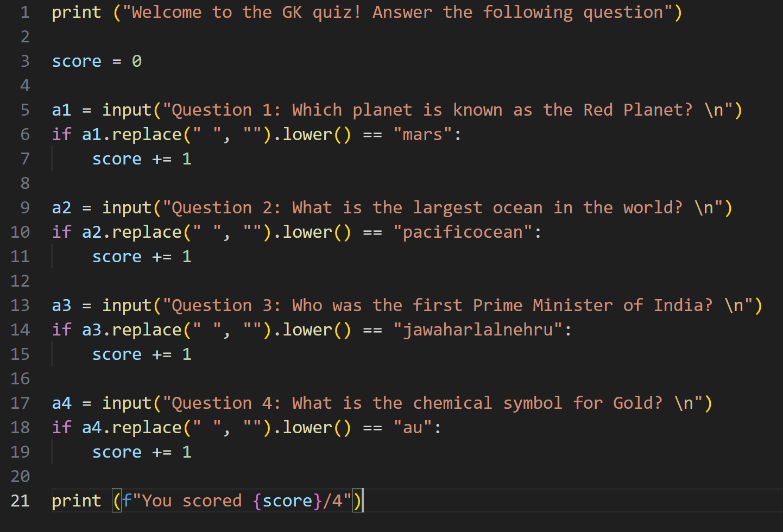The image size is (783, 532).
Task: Click line number 21 in the gutter
Action: point(20,501)
